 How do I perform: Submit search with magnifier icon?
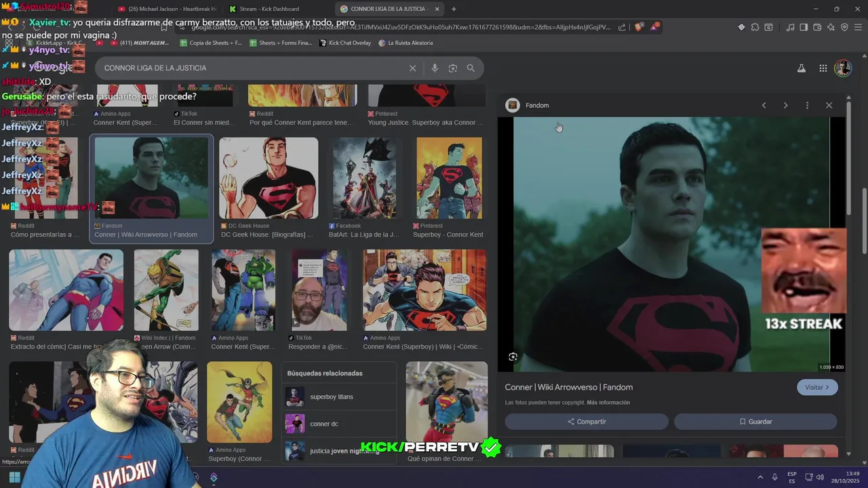pos(471,68)
